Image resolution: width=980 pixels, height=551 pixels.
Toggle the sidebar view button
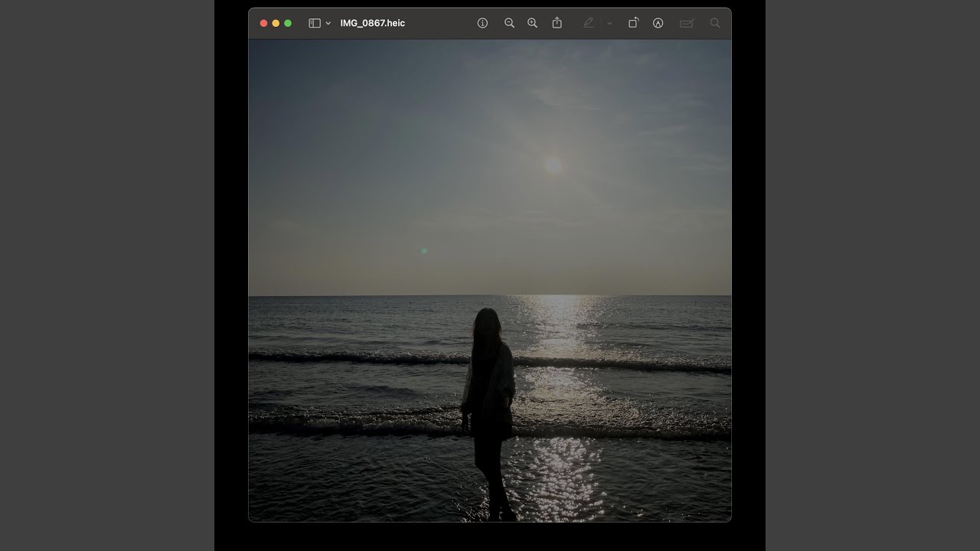tap(314, 23)
